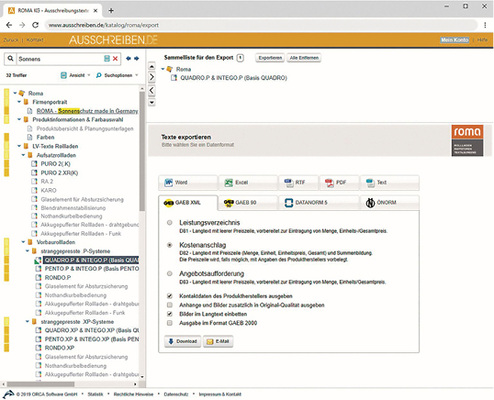Go to the next search hit arrow

pyautogui.click(x=137, y=58)
